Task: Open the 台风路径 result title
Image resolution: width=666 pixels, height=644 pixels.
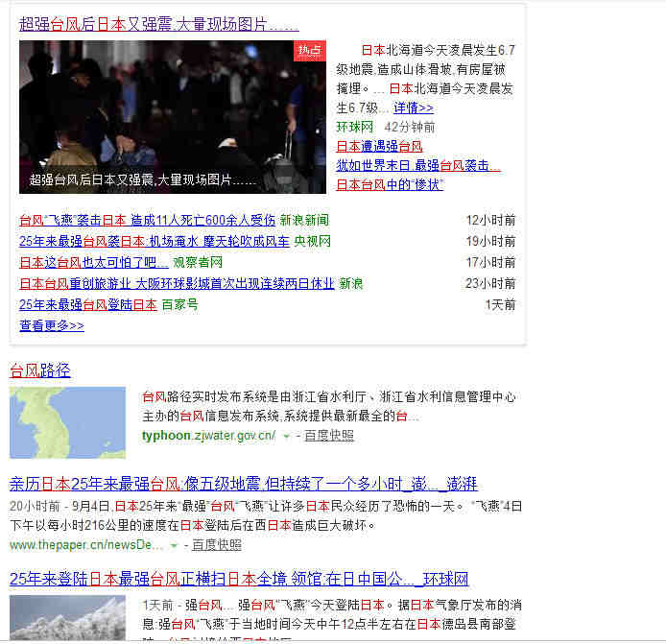Action: pyautogui.click(x=40, y=370)
